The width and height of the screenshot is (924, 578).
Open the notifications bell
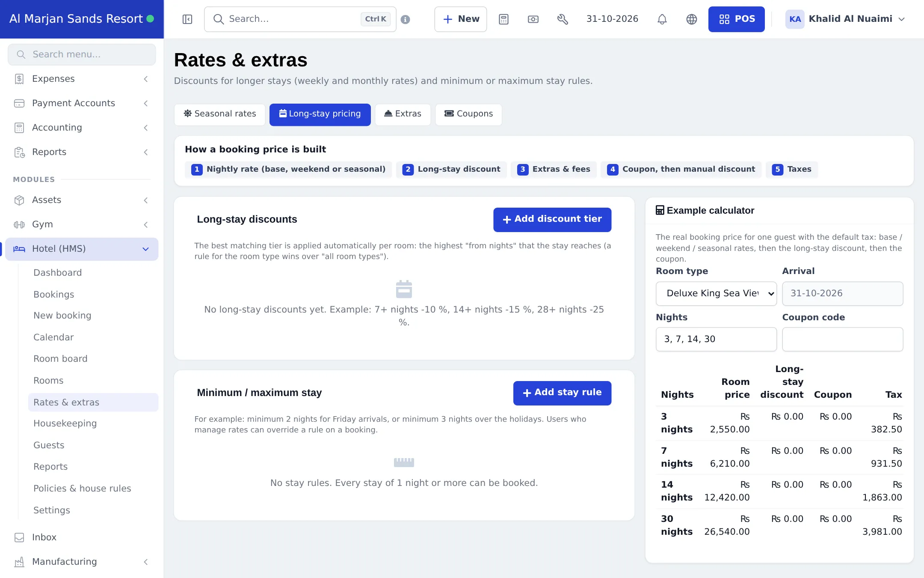(662, 19)
